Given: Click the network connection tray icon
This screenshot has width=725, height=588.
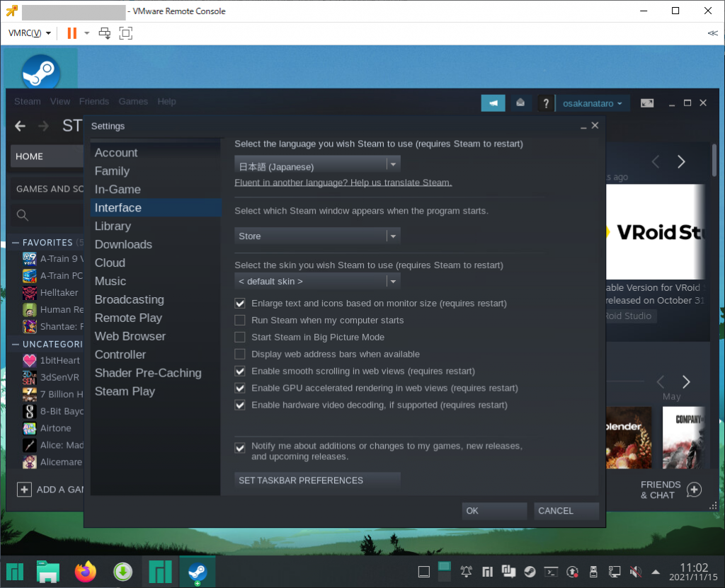Looking at the screenshot, I should tap(615, 572).
